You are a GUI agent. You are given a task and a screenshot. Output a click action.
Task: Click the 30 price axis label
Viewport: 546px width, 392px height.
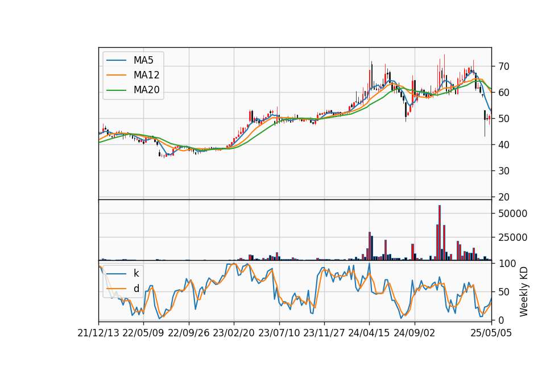click(503, 171)
